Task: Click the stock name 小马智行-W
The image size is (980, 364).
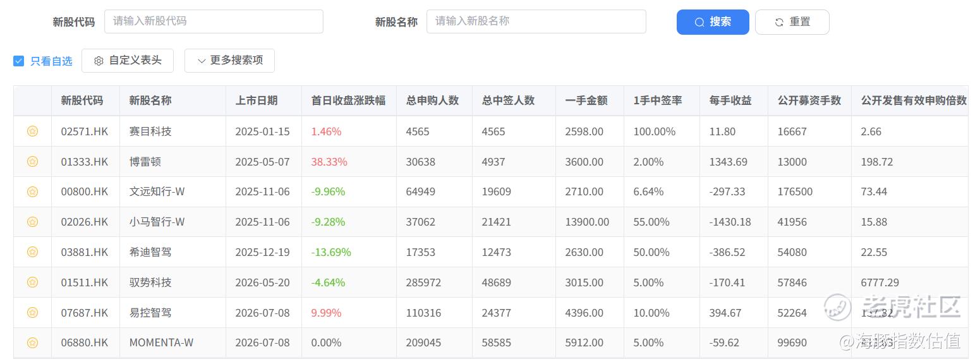Action: pyautogui.click(x=157, y=222)
